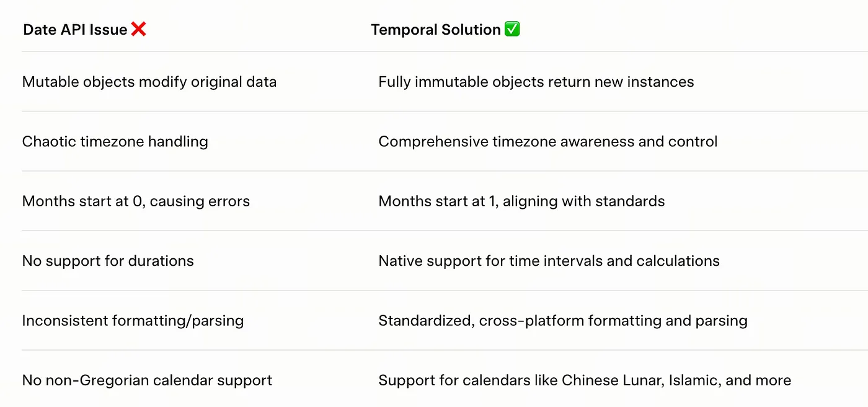Click 'Native support for time intervals' cell
The width and height of the screenshot is (868, 407).
549,261
